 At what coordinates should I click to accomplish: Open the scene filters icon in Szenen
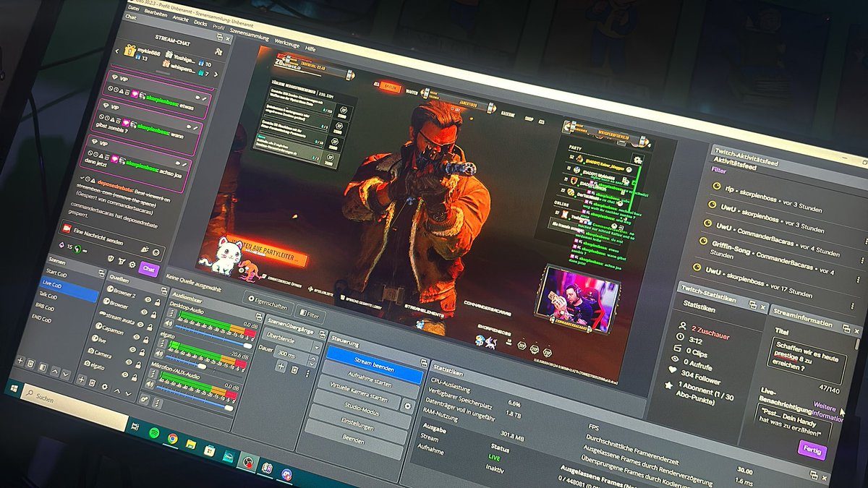[43, 367]
